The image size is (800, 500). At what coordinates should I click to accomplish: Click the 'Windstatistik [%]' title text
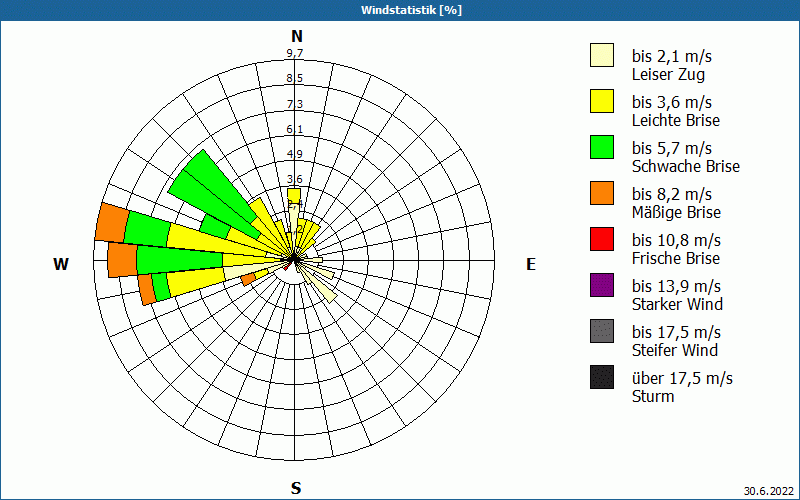tap(411, 10)
